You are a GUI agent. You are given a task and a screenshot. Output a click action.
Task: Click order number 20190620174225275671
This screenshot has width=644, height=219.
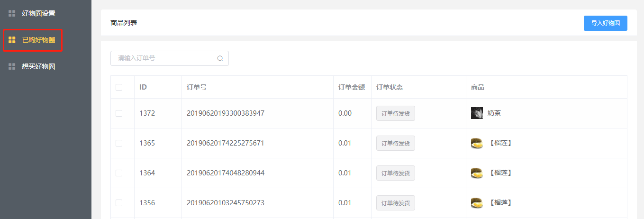point(226,143)
